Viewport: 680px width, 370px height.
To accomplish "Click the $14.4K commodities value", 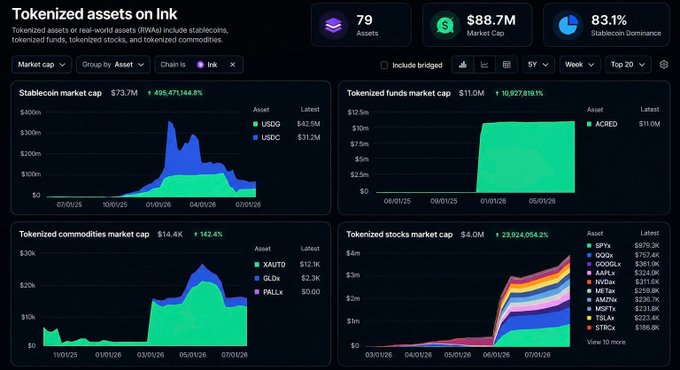I will pos(170,234).
